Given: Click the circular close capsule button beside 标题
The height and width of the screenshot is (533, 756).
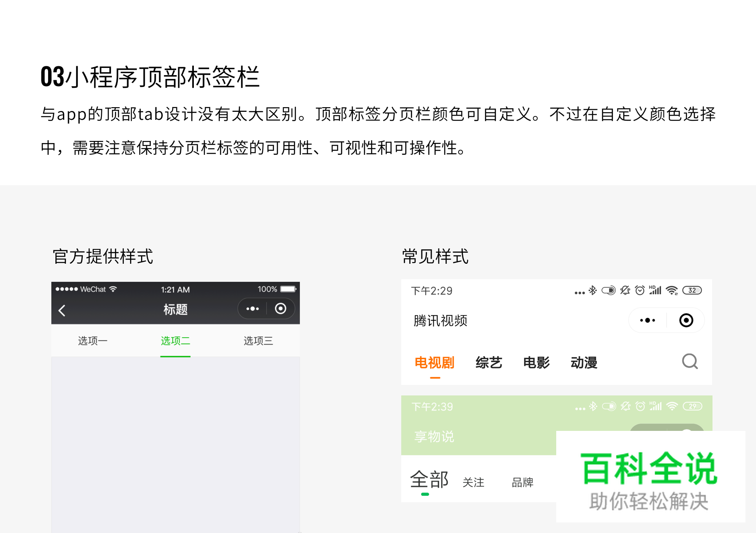Looking at the screenshot, I should coord(280,308).
